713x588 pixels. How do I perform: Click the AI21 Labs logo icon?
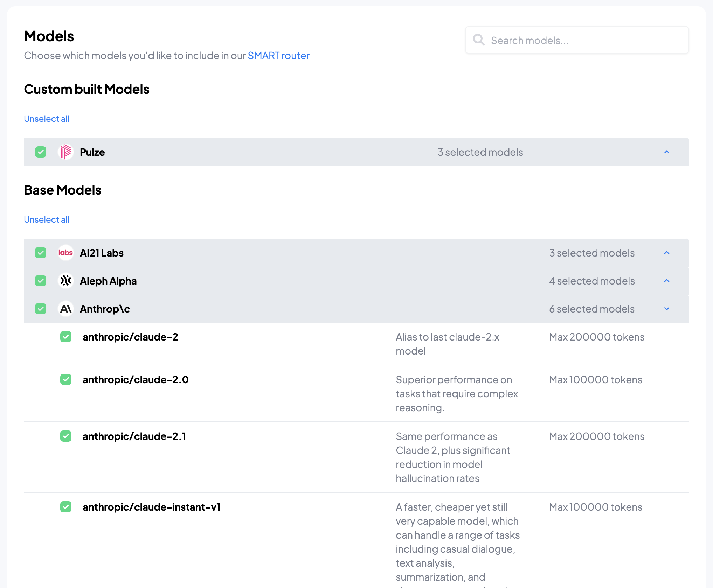[65, 253]
